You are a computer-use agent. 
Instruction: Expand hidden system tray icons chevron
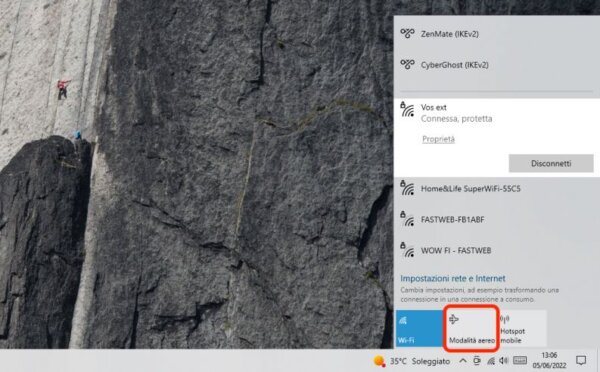pos(463,361)
